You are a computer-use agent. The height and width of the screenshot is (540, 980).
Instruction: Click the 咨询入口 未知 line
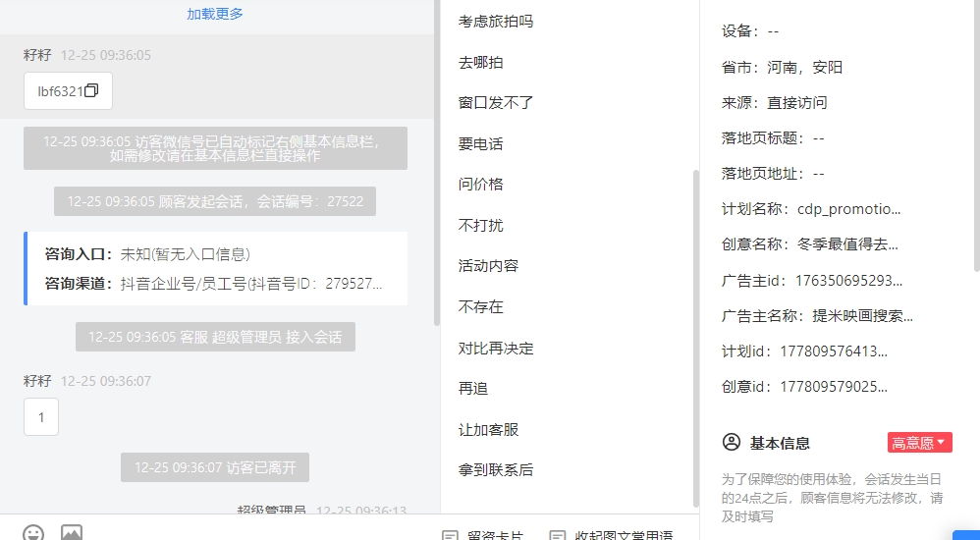coord(147,253)
